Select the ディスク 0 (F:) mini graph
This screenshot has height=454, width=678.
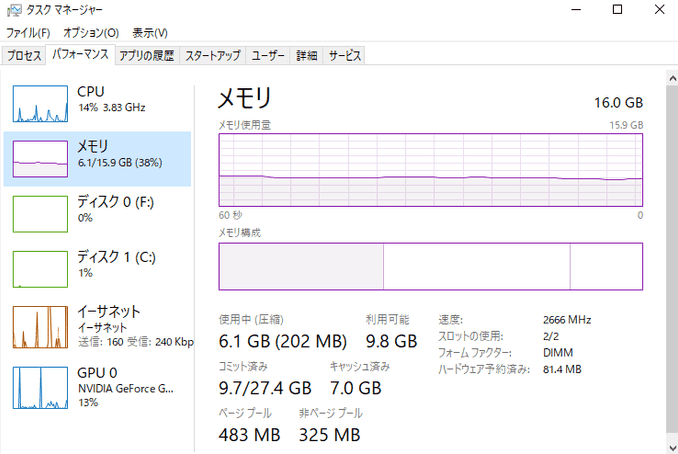tap(40, 214)
